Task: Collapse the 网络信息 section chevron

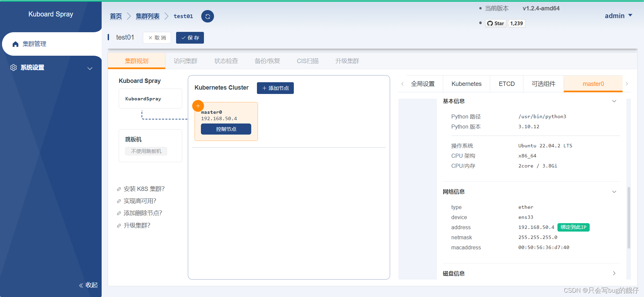Action: point(614,192)
